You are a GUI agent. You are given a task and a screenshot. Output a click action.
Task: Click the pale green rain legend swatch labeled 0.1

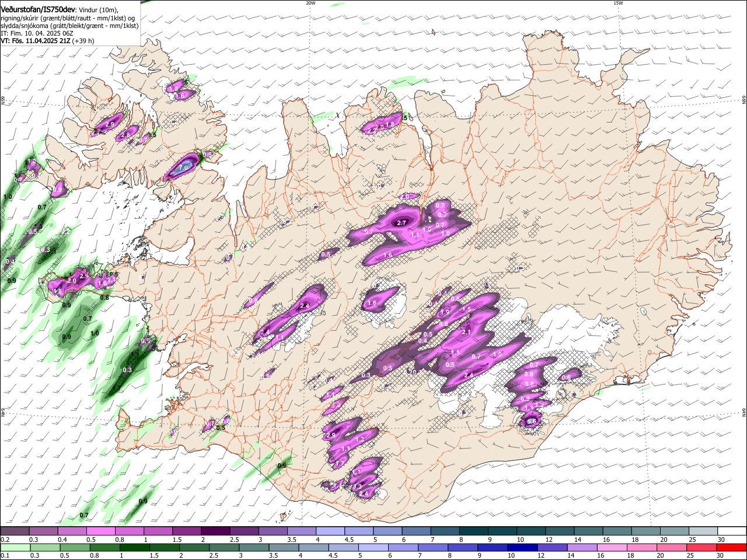[x=15, y=547]
